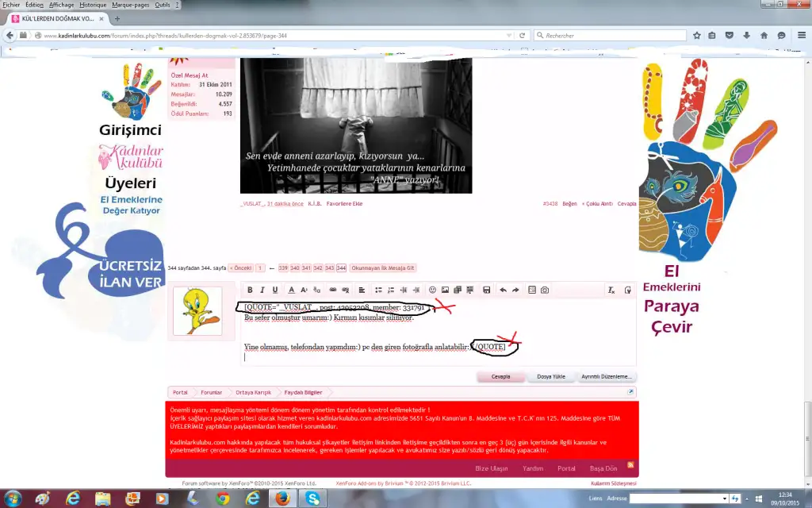Toggle underline formatting in the editor toolbar
The height and width of the screenshot is (508, 812).
pos(275,291)
